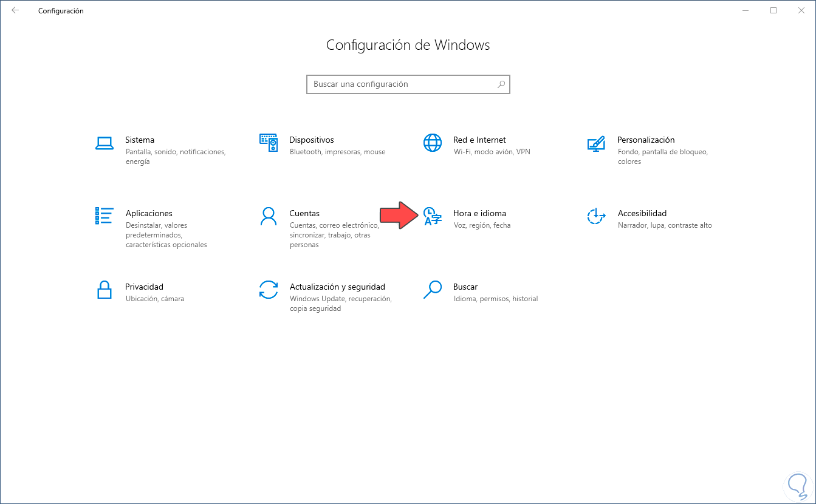Open the Dispositivos keyboard and speaker icon
The height and width of the screenshot is (504, 816).
tap(269, 143)
